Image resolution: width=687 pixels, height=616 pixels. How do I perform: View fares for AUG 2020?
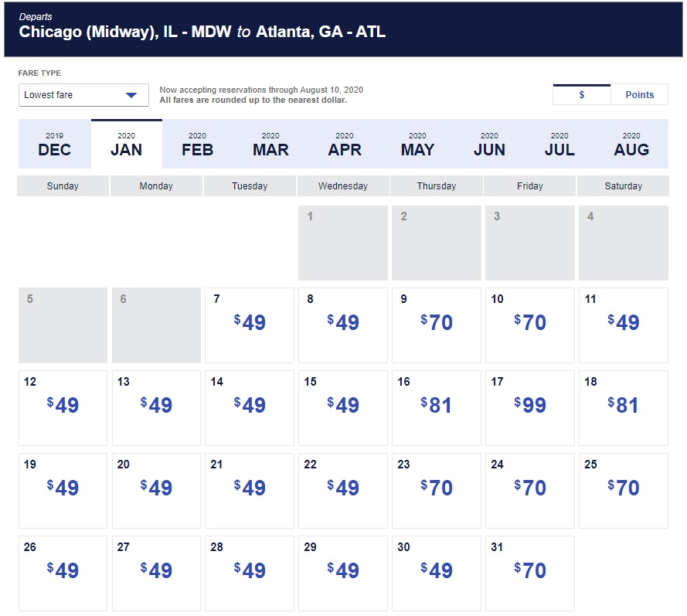pyautogui.click(x=631, y=145)
